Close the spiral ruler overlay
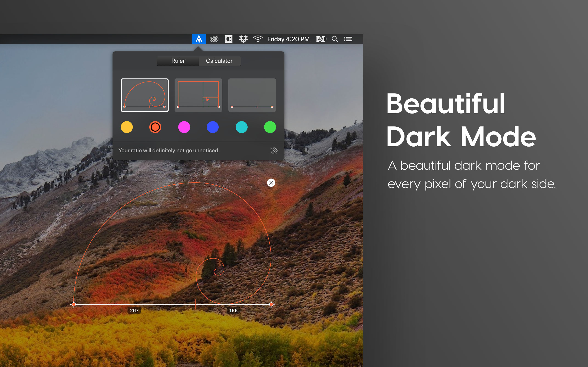Screen dimensions: 588x367 pyautogui.click(x=271, y=183)
